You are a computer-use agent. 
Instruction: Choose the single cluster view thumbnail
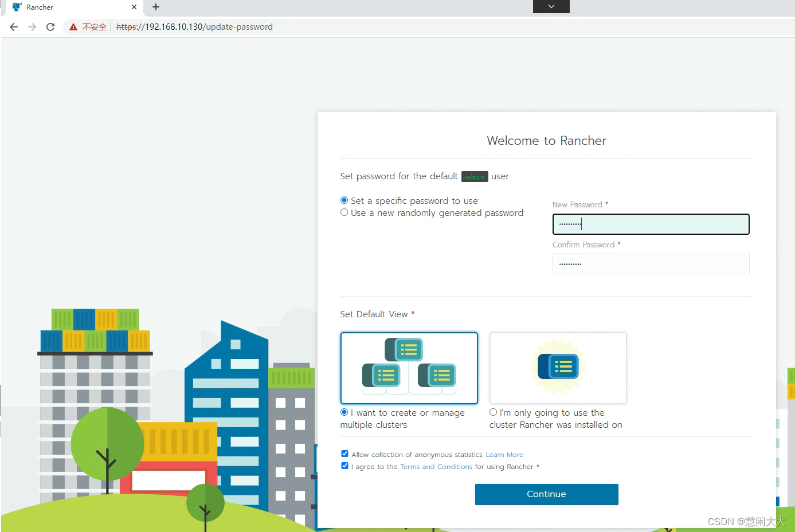coord(558,368)
